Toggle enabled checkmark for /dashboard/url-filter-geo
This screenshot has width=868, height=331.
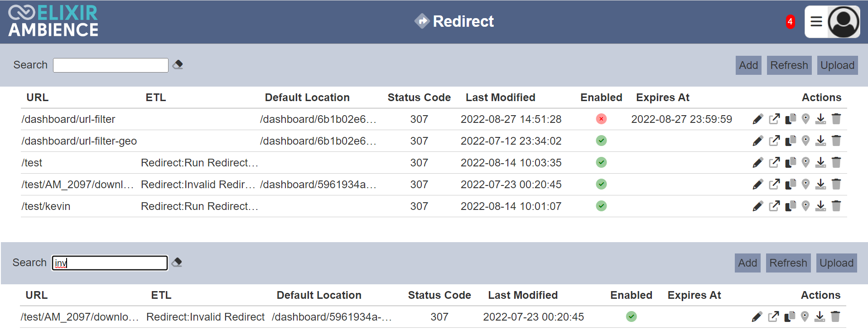(601, 141)
